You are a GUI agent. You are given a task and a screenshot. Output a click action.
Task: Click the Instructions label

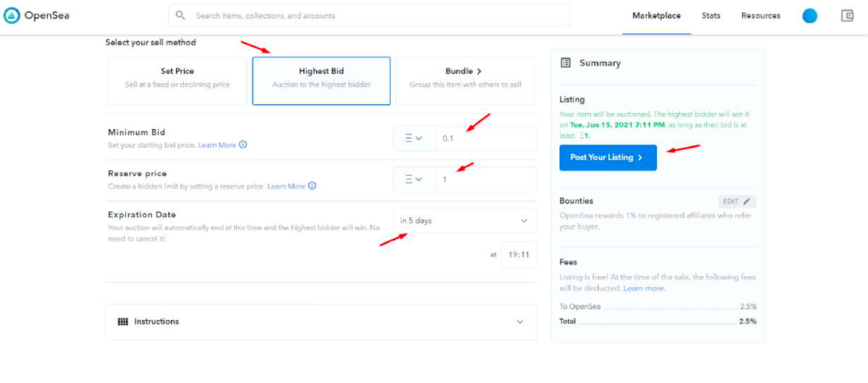[x=157, y=322]
